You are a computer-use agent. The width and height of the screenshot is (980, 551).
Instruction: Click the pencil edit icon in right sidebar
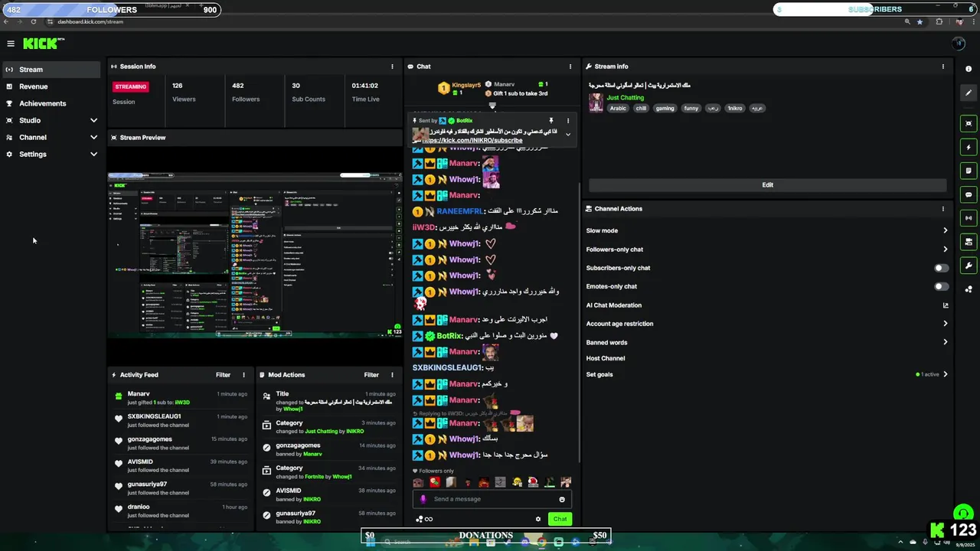pyautogui.click(x=969, y=93)
